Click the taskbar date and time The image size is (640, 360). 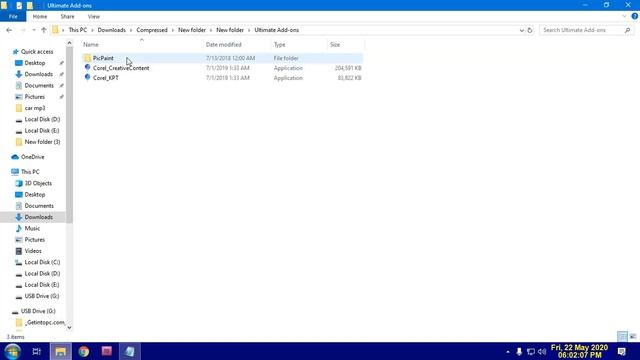579,351
